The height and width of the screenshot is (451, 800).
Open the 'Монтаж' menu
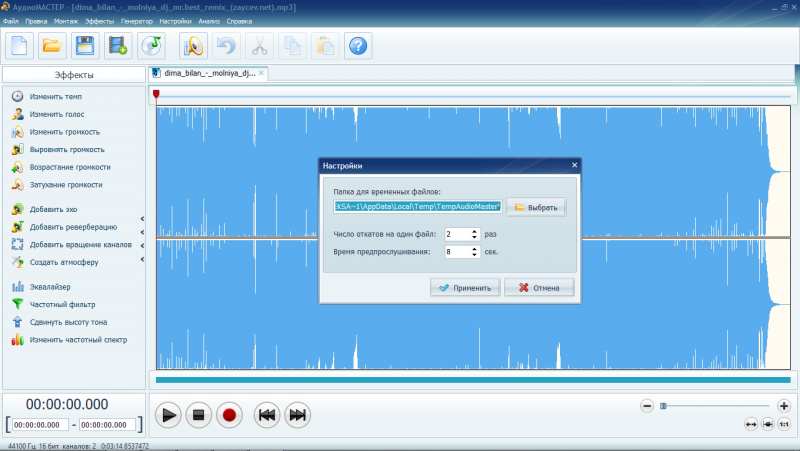(66, 21)
